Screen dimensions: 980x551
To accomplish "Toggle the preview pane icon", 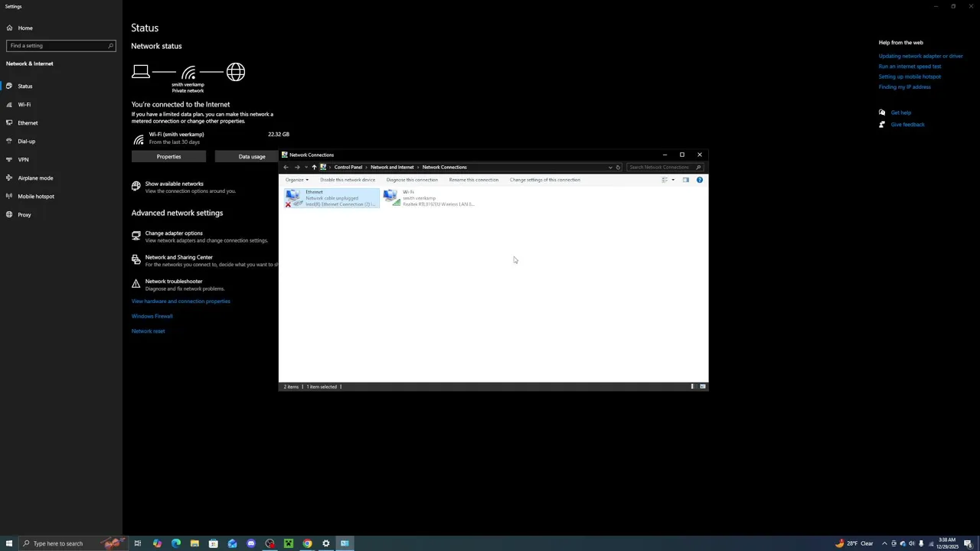I will 686,180.
